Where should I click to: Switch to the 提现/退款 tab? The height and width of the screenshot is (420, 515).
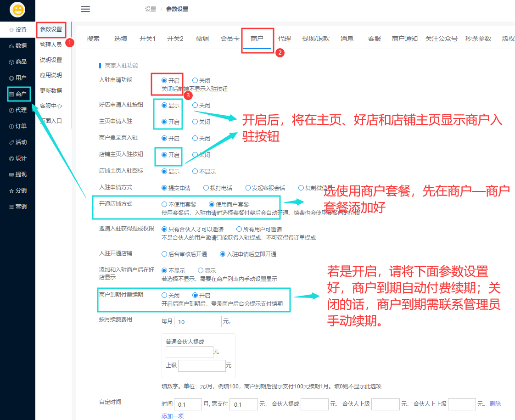coord(316,39)
